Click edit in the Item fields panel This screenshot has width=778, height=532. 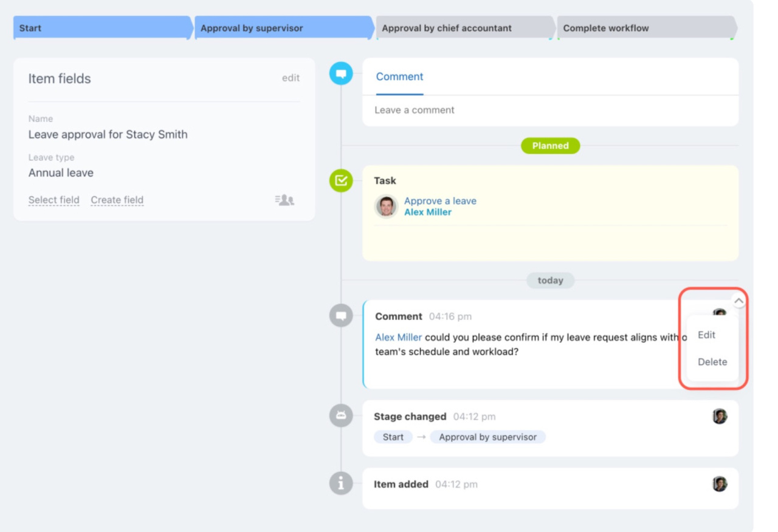tap(291, 78)
